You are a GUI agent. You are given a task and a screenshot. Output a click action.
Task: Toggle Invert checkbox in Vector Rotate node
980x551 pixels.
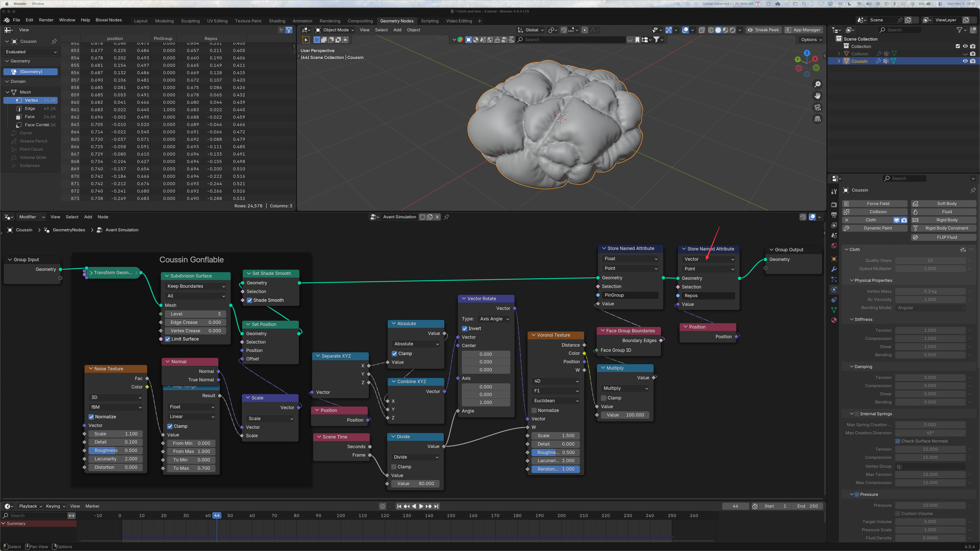[x=464, y=329]
